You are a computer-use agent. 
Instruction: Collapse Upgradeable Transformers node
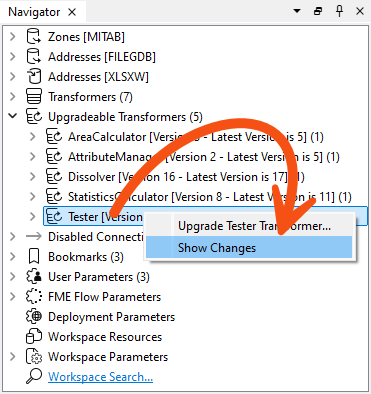click(x=13, y=116)
